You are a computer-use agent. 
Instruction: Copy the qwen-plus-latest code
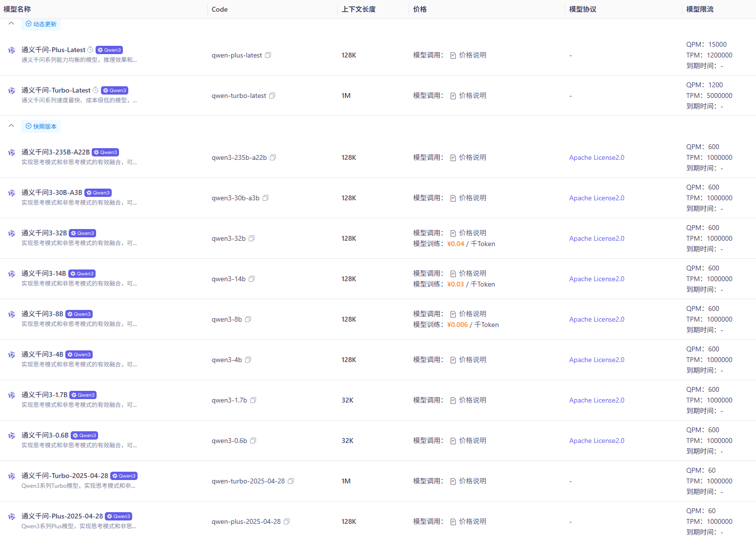point(268,55)
